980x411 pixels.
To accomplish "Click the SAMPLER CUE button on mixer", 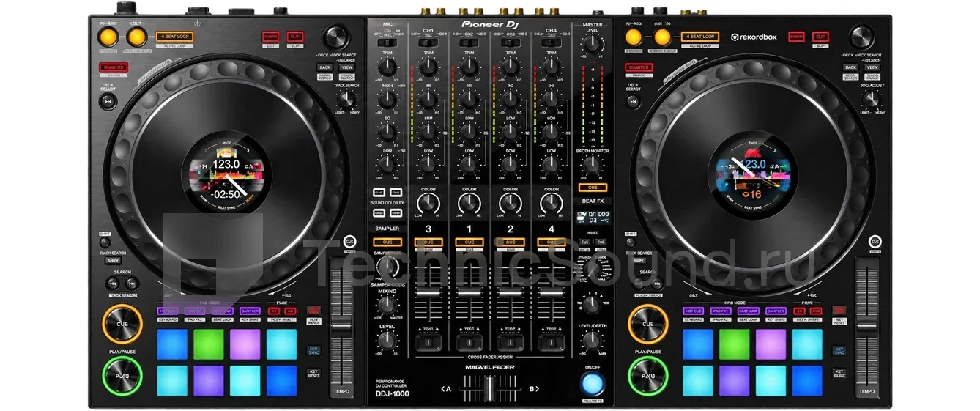I will 387,242.
